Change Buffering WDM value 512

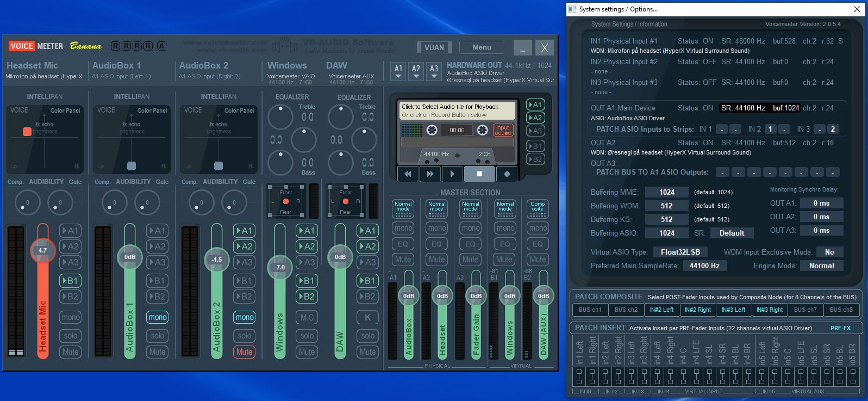pos(667,206)
